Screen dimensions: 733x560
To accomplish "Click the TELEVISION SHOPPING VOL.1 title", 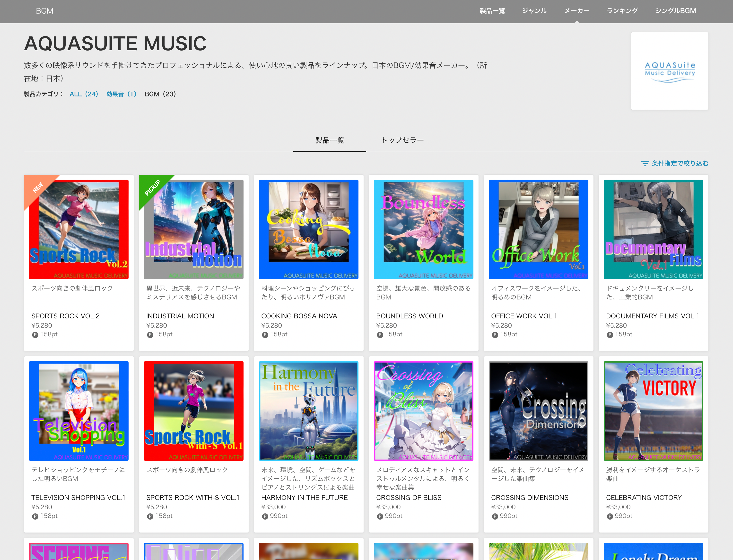I will (x=78, y=498).
